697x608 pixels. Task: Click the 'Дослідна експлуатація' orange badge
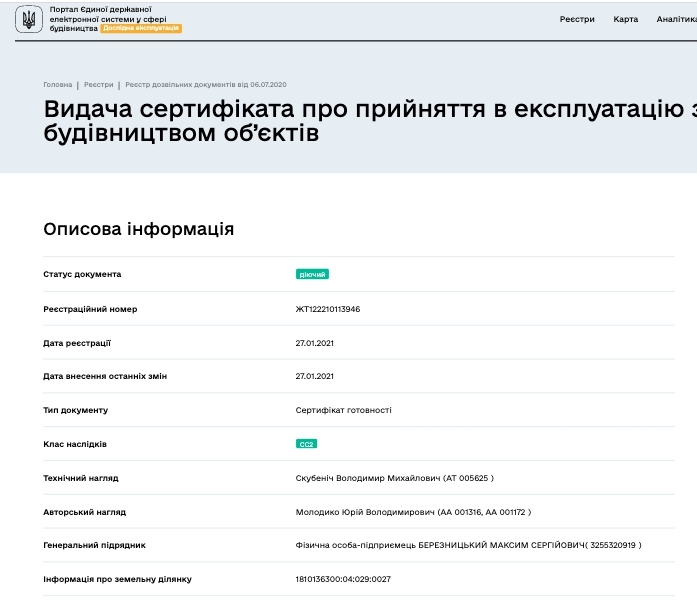click(x=141, y=28)
